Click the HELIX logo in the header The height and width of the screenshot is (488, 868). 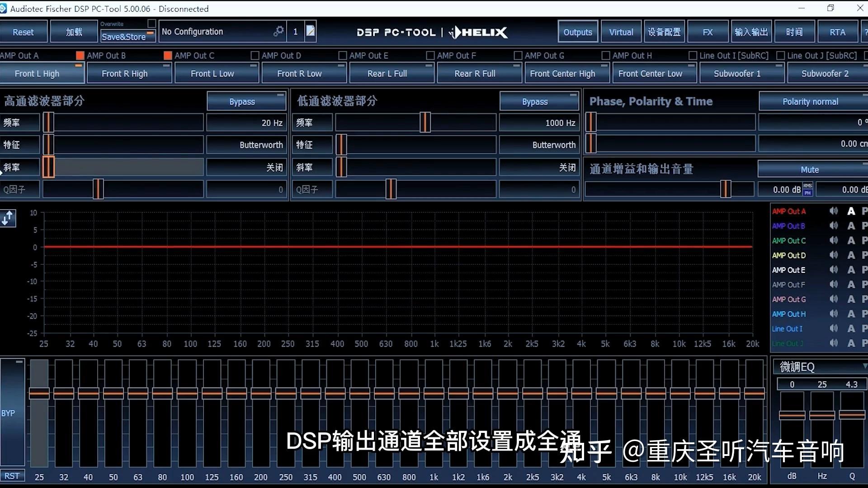(478, 32)
